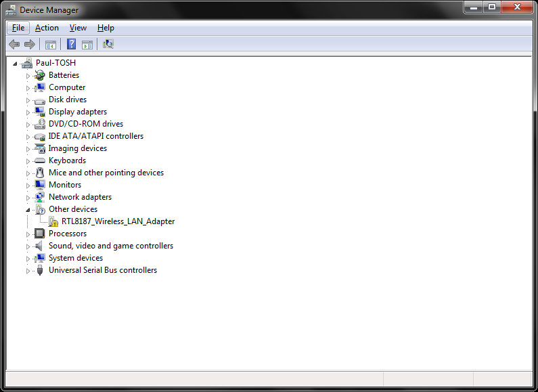Collapse the Paul-TOSH root node
The height and width of the screenshot is (392, 538).
pos(16,63)
